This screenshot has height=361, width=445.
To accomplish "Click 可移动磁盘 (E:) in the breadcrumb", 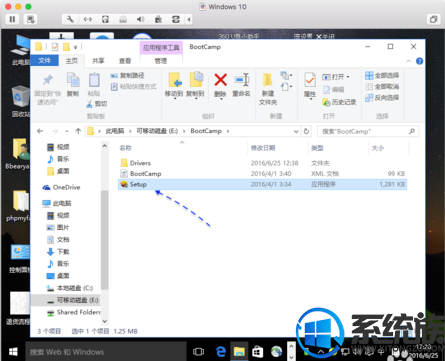I will click(157, 131).
